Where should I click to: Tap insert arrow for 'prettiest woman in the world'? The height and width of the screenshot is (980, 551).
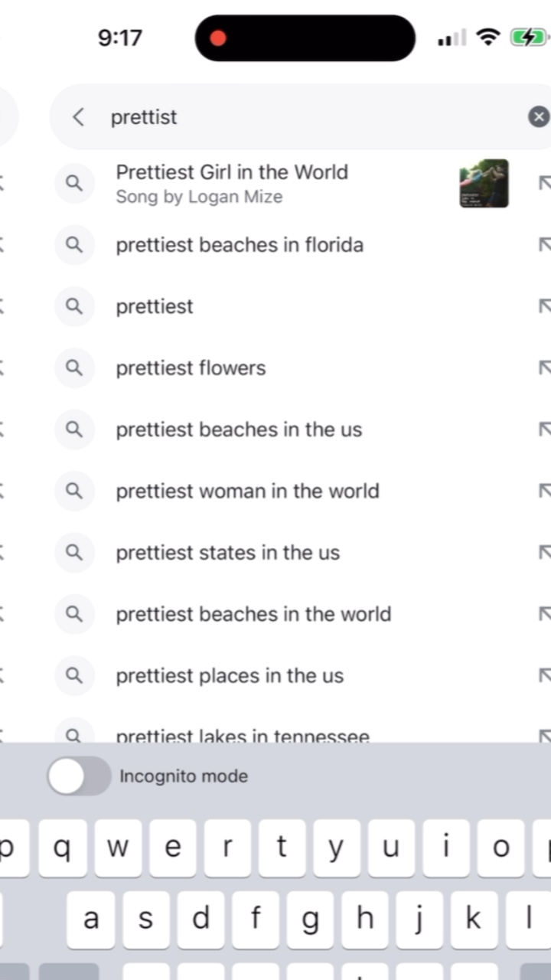(x=545, y=491)
